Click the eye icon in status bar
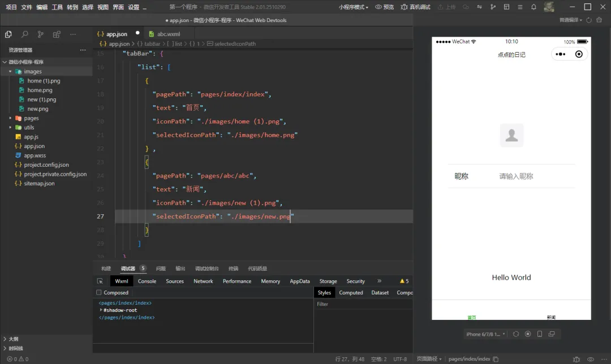 point(591,359)
